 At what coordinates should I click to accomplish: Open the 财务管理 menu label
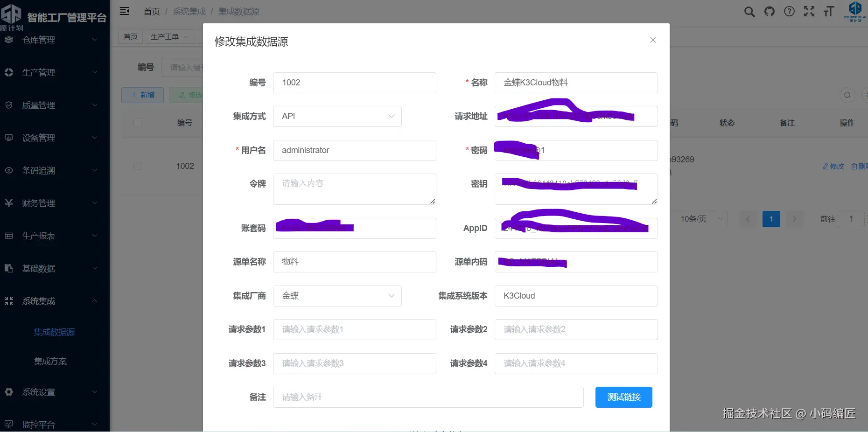point(39,203)
